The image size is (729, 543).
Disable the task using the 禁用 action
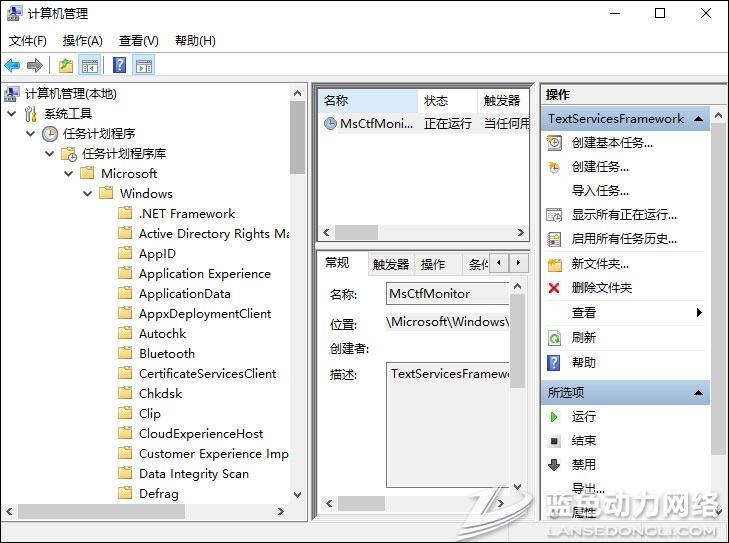pos(583,464)
